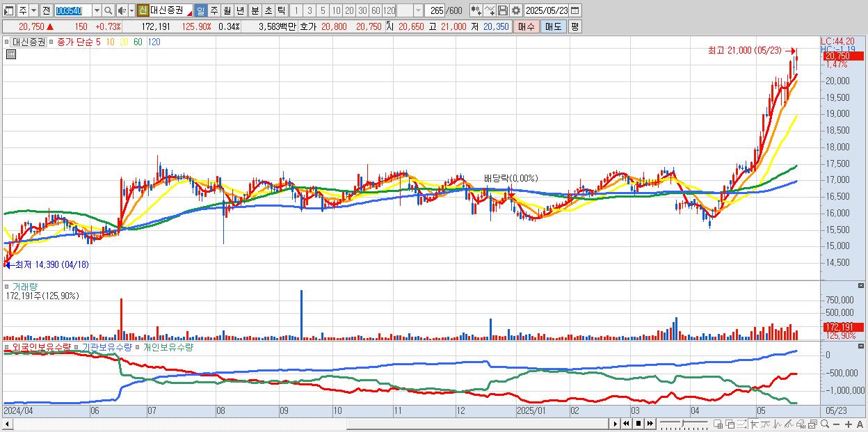Click the 대신증권 stock name field
The image size is (868, 432).
(170, 10)
